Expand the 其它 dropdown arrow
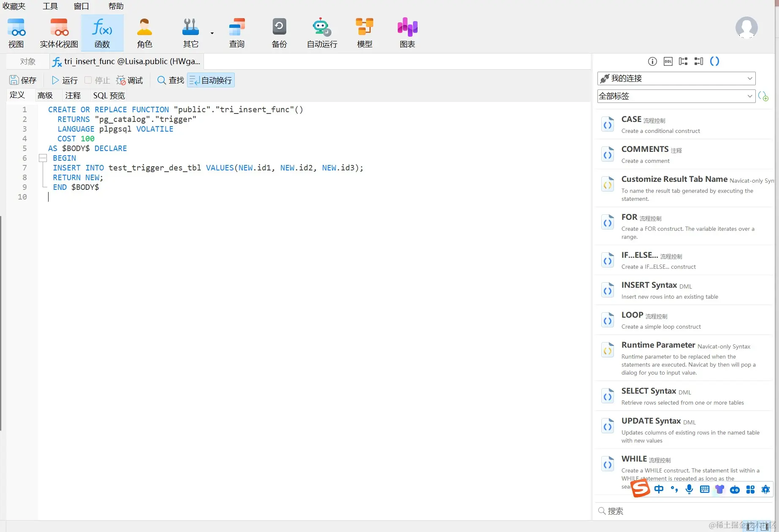 [x=212, y=33]
